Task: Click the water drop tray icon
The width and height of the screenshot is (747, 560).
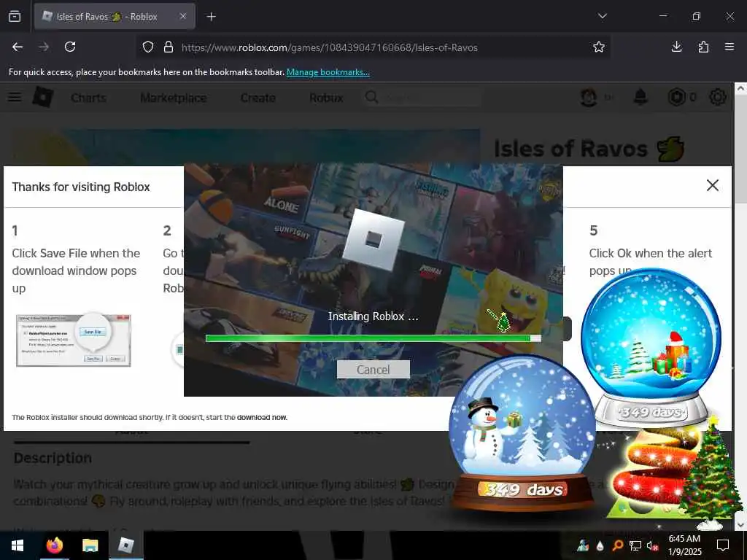Action: pyautogui.click(x=600, y=545)
